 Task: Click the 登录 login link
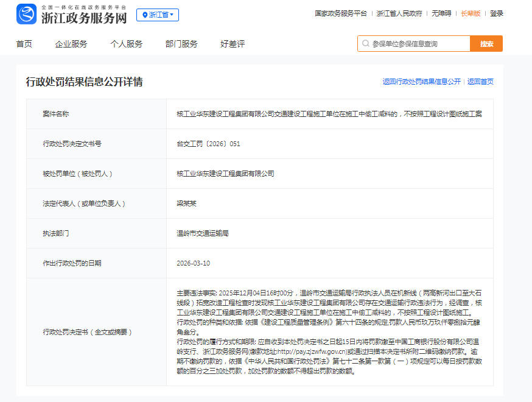497,13
